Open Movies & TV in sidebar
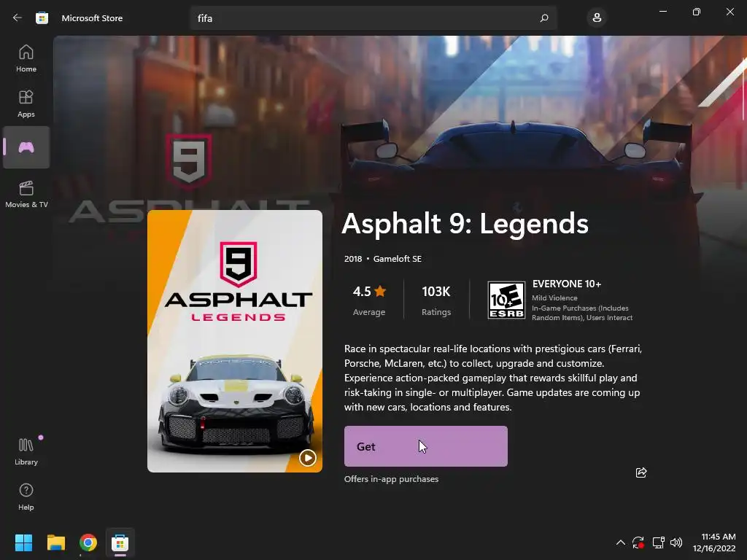The width and height of the screenshot is (747, 560). pos(26,194)
